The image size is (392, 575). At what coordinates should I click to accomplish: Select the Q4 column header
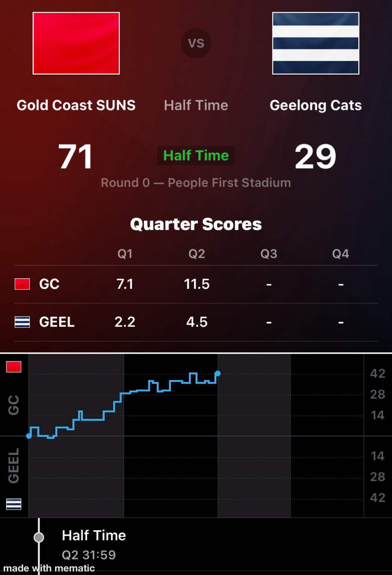(341, 254)
